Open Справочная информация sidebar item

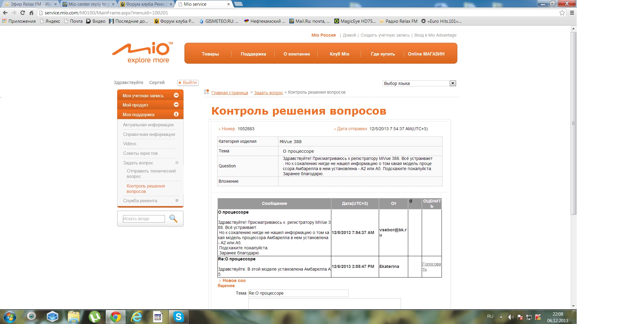click(149, 134)
